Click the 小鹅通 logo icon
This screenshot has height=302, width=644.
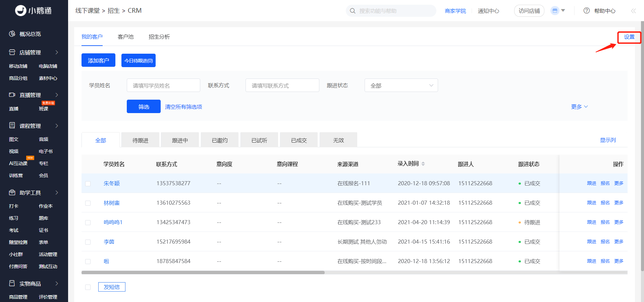tap(21, 11)
